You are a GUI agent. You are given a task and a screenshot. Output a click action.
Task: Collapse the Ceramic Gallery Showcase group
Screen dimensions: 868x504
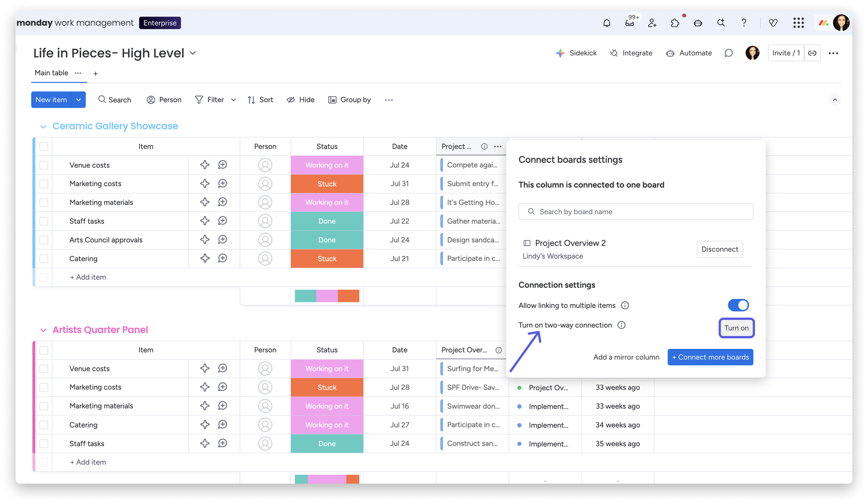click(x=44, y=127)
